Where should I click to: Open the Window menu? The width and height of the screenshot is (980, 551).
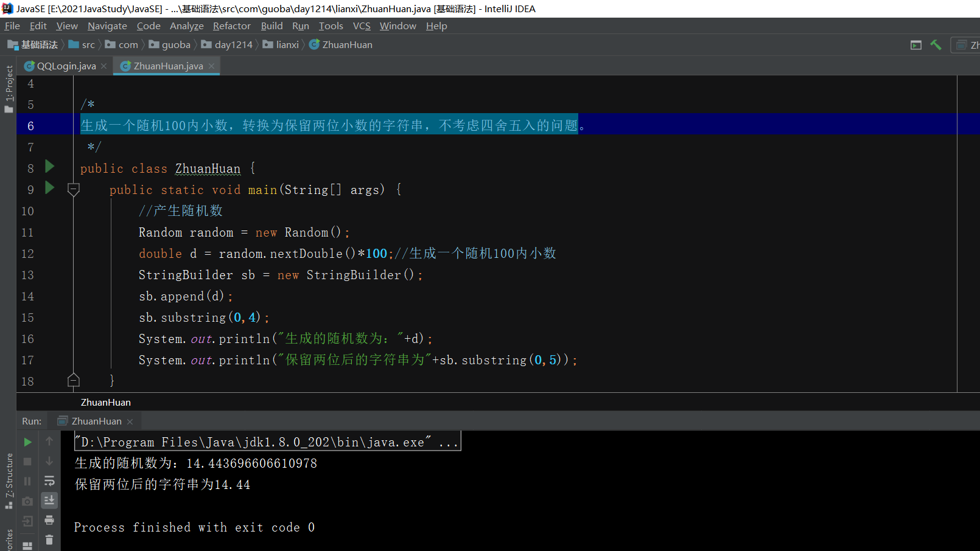[x=398, y=26]
